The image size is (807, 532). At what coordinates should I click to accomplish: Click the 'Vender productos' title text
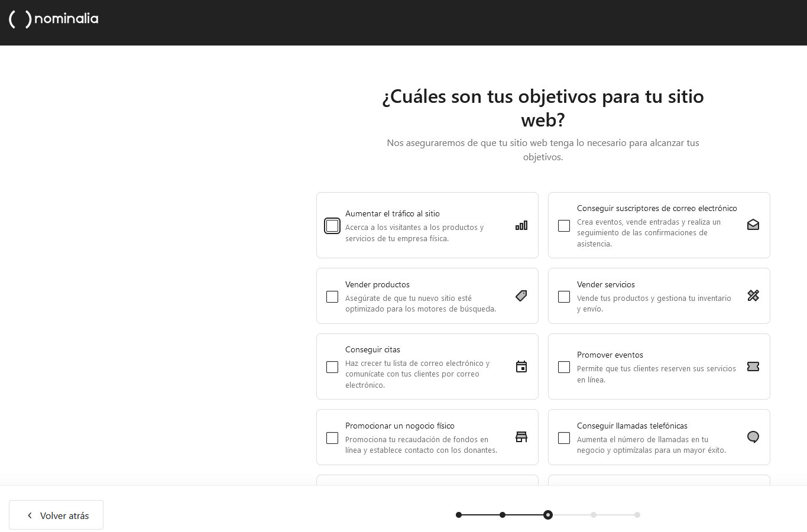377,284
